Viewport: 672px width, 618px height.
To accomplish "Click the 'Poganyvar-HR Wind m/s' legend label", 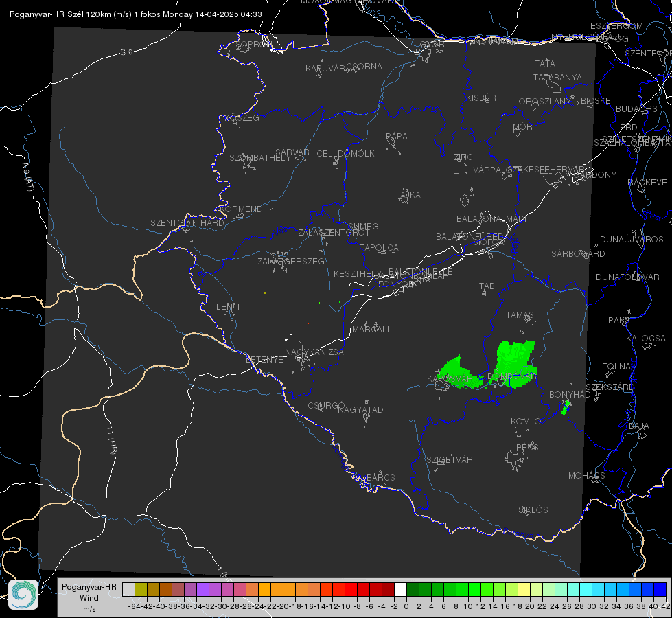I will point(89,597).
